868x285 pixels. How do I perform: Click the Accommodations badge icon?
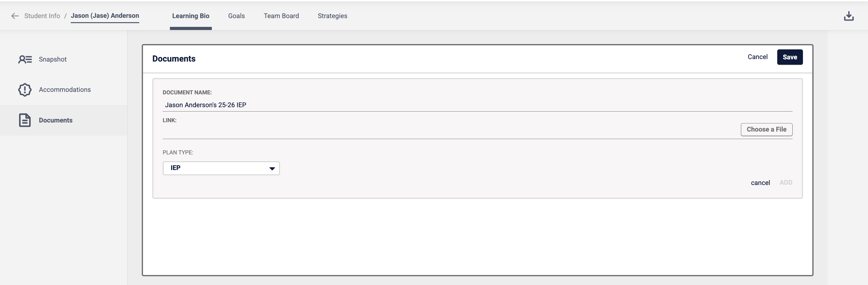click(x=25, y=90)
